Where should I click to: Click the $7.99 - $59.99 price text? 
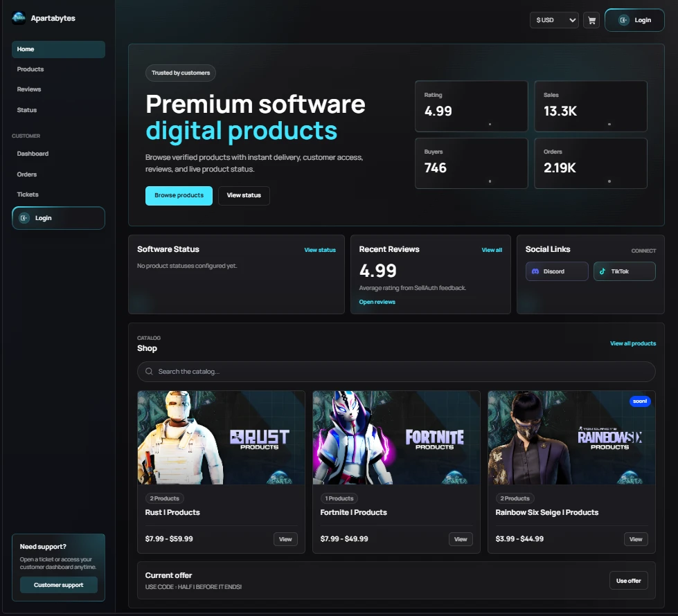pos(169,539)
